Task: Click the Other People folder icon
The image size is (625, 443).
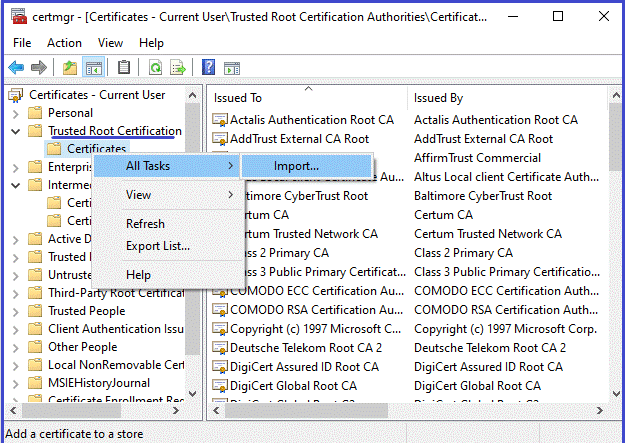Action: [35, 347]
